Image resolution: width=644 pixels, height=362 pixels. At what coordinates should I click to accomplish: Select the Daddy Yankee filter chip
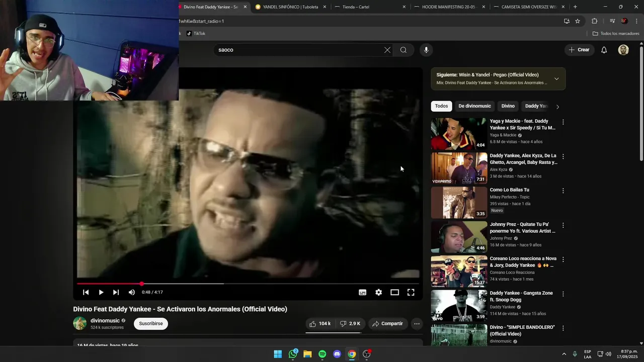coord(536,106)
